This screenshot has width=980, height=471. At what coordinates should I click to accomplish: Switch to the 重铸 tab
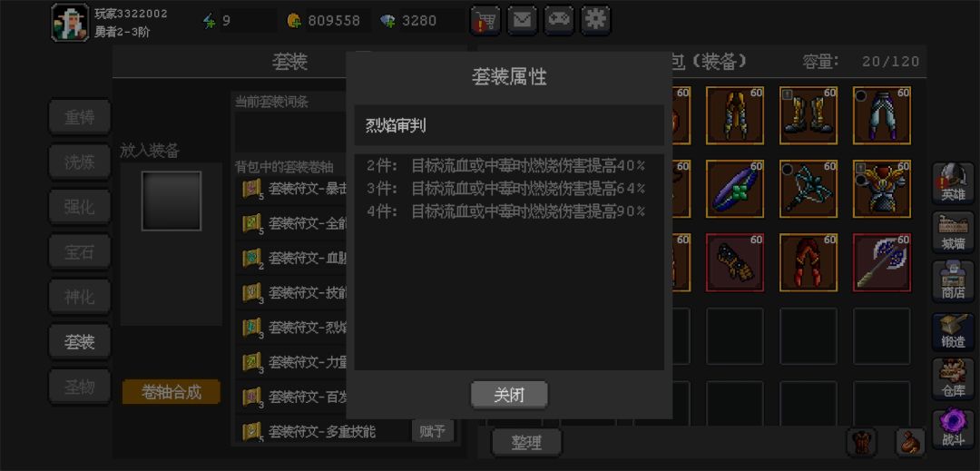[x=79, y=117]
